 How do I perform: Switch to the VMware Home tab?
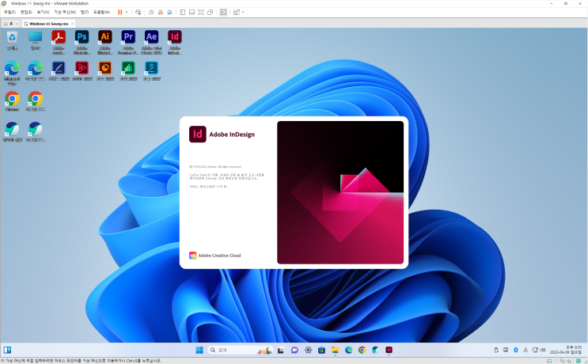point(8,24)
